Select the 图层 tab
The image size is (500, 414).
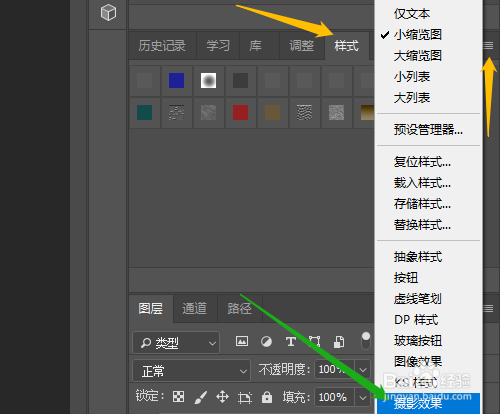point(151,308)
